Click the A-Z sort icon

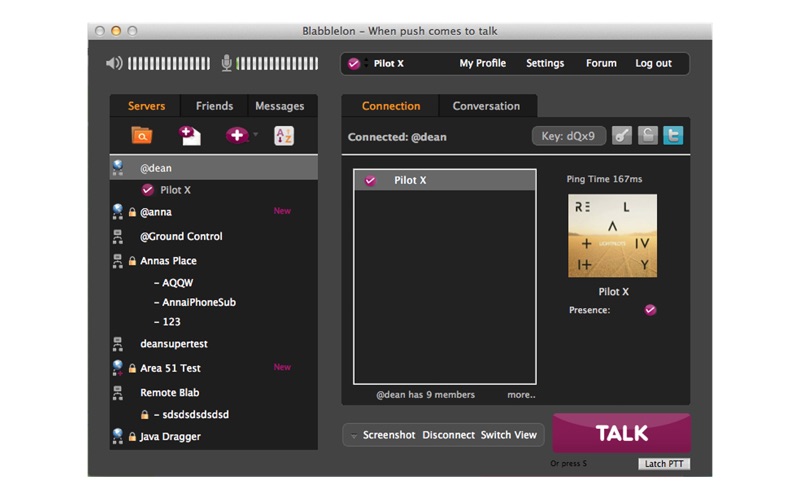tap(284, 136)
